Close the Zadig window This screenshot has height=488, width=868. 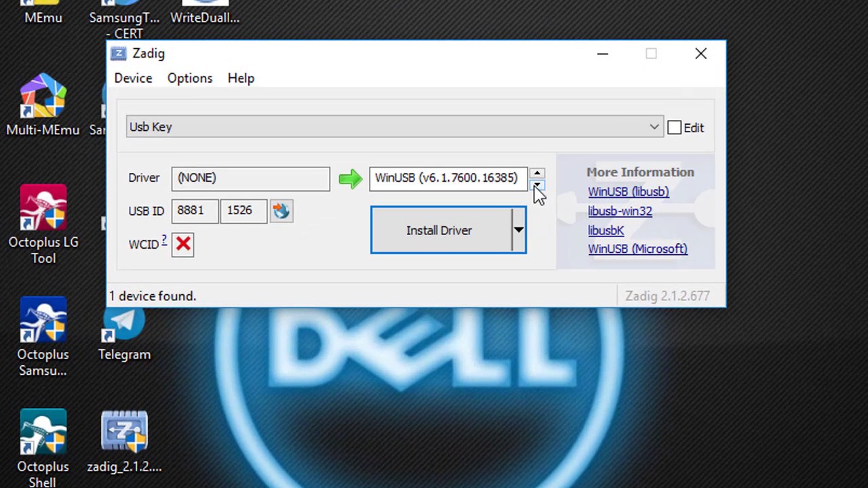(701, 54)
